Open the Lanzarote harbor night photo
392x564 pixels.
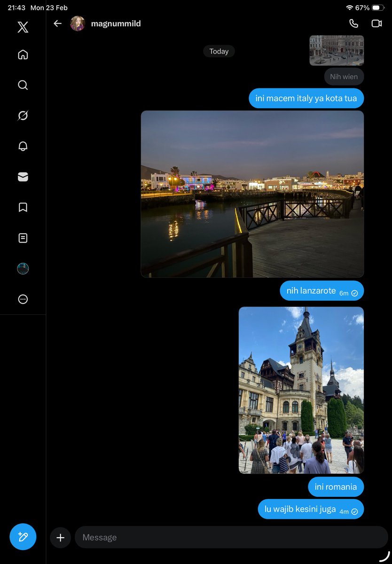pyautogui.click(x=252, y=194)
